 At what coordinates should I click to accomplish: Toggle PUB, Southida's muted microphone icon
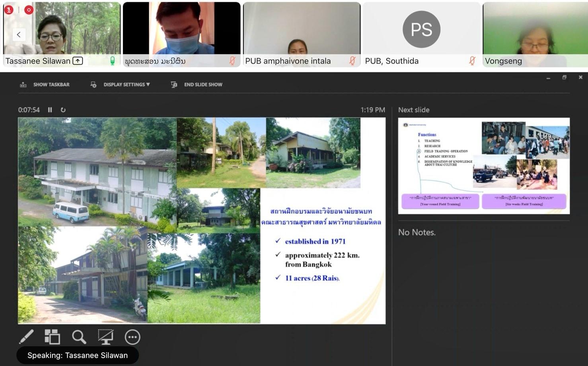click(x=472, y=61)
